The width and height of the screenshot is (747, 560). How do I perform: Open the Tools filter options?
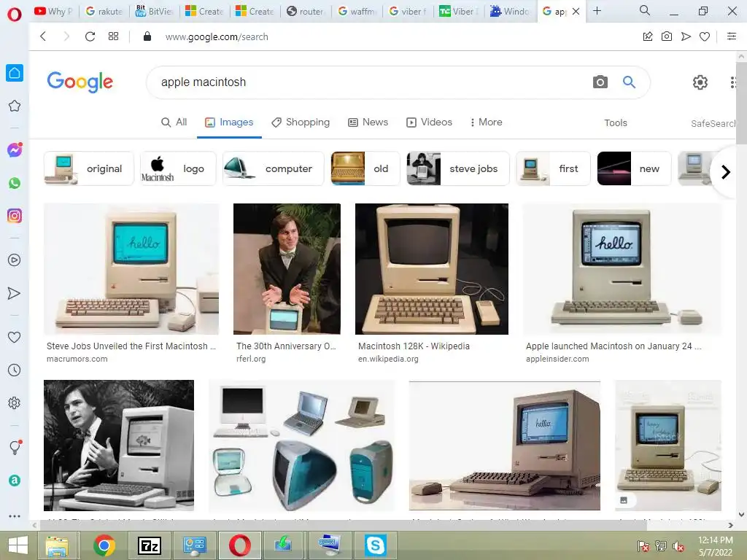616,122
